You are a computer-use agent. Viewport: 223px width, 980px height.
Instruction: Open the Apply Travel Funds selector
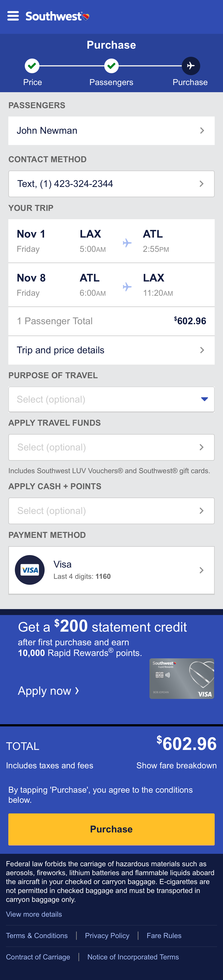[111, 447]
